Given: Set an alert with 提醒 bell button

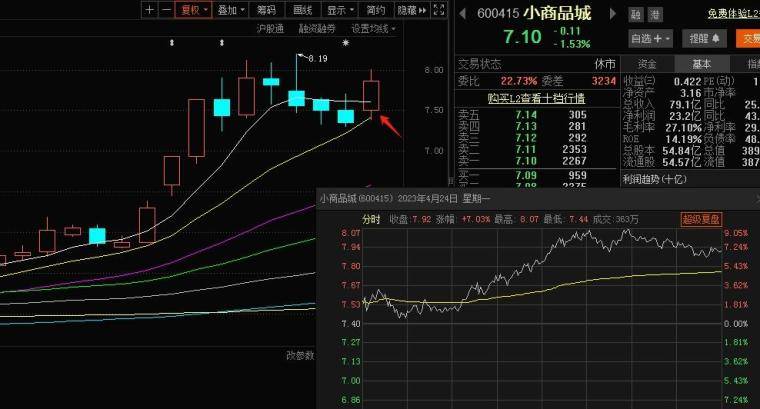Looking at the screenshot, I should 704,38.
